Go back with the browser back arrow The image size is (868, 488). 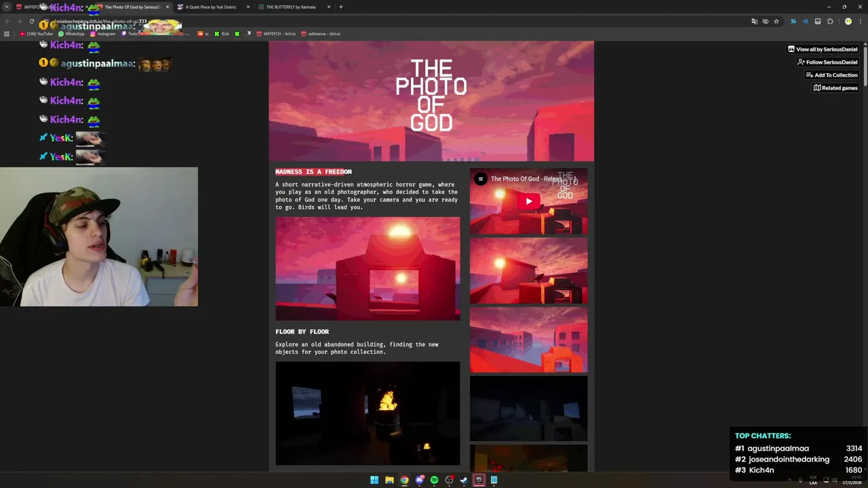[x=7, y=21]
